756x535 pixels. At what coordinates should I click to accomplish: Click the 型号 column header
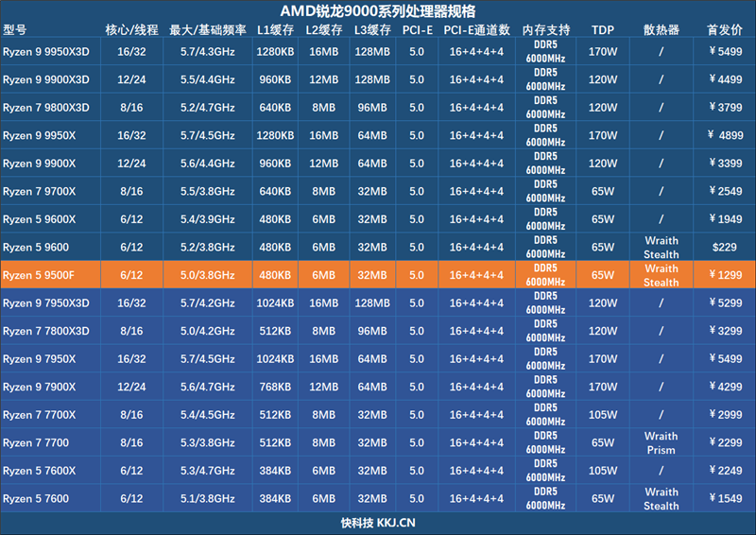(17, 29)
